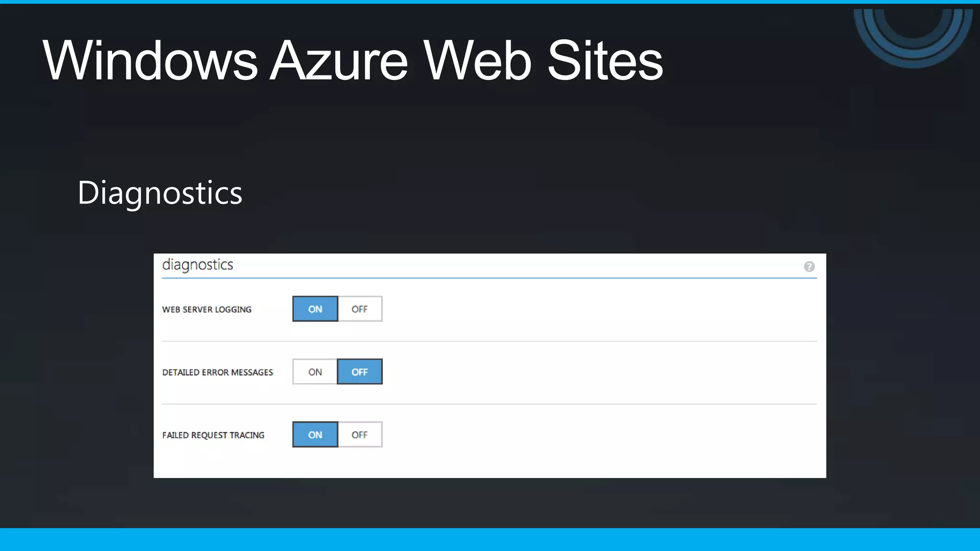The height and width of the screenshot is (551, 980).
Task: Turn Web Server Logging ON
Action: (x=315, y=309)
